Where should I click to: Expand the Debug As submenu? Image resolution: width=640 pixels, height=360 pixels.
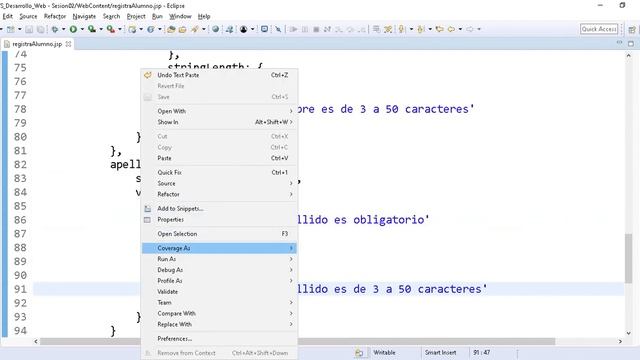tap(220, 270)
